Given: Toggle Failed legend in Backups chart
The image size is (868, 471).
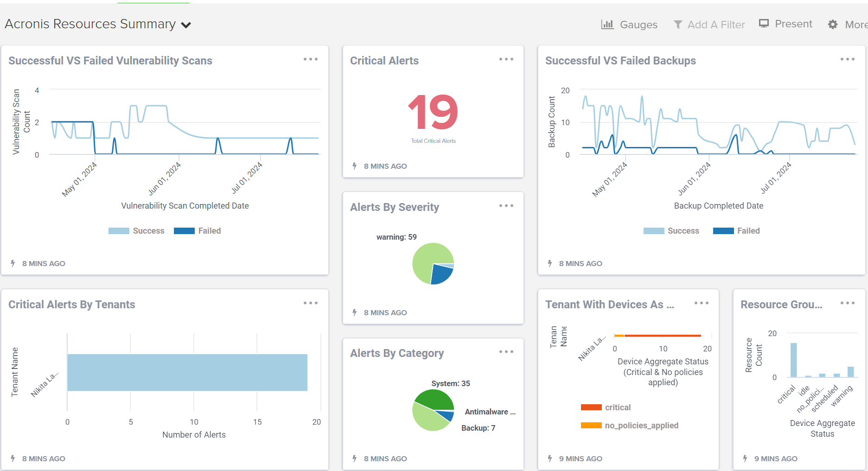Looking at the screenshot, I should 736,231.
